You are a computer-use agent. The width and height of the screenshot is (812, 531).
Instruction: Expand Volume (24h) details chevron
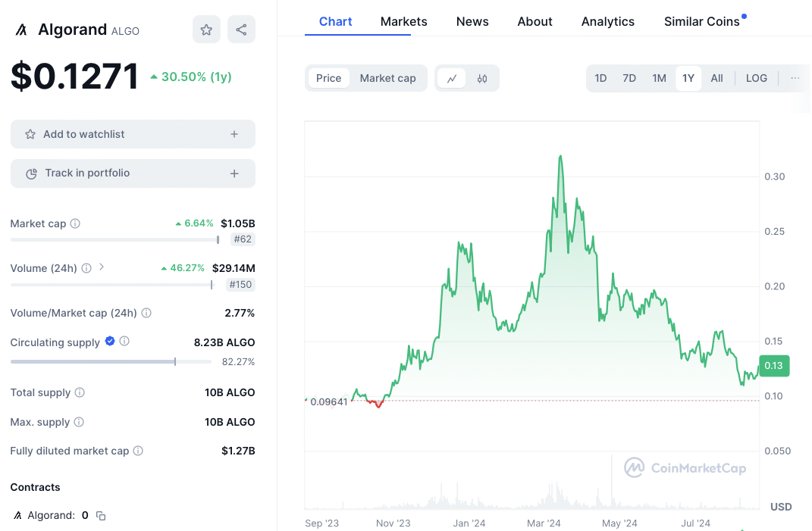(102, 267)
